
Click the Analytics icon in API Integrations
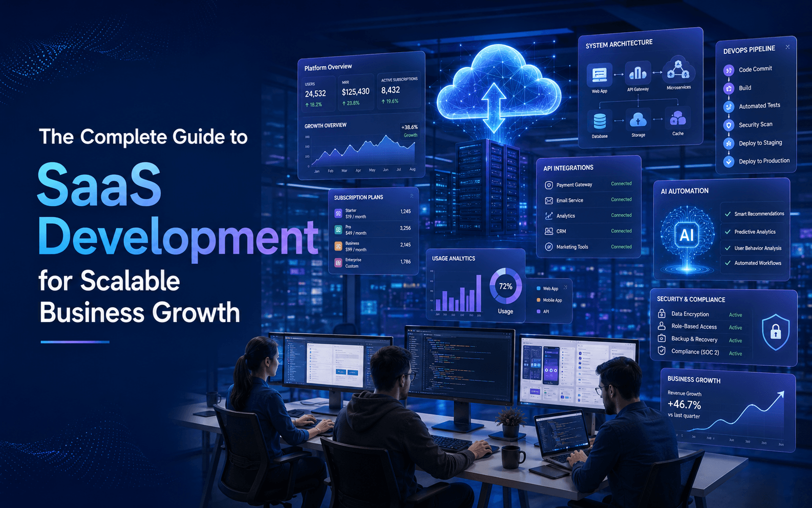(x=549, y=216)
